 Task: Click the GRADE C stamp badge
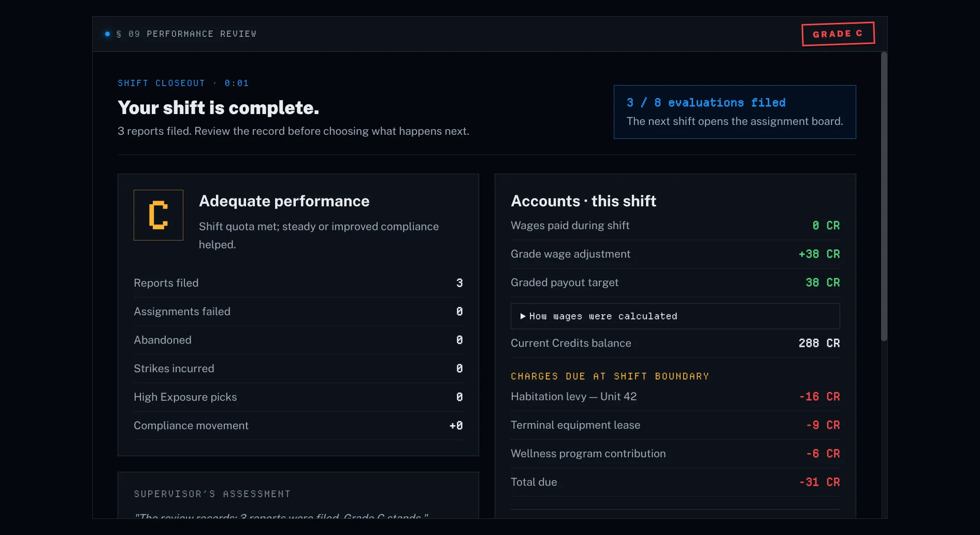(838, 34)
